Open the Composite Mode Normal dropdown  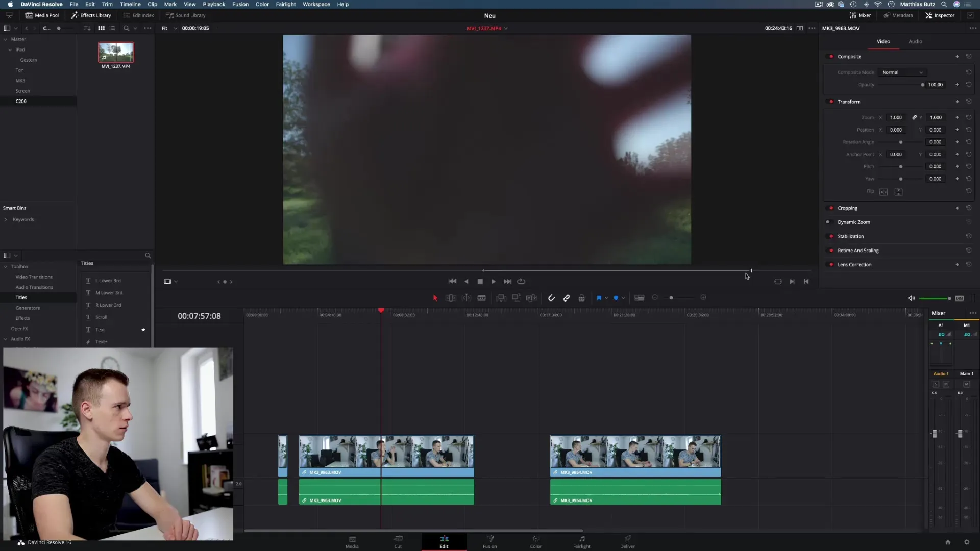(902, 72)
